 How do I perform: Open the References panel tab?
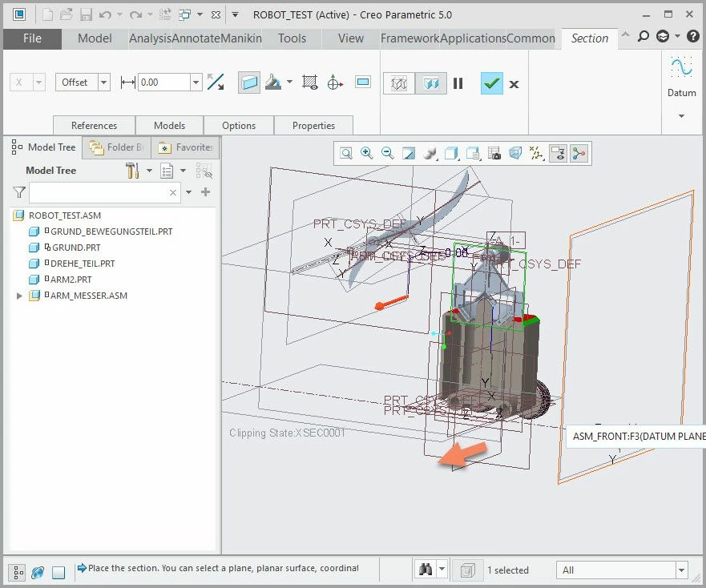click(94, 126)
